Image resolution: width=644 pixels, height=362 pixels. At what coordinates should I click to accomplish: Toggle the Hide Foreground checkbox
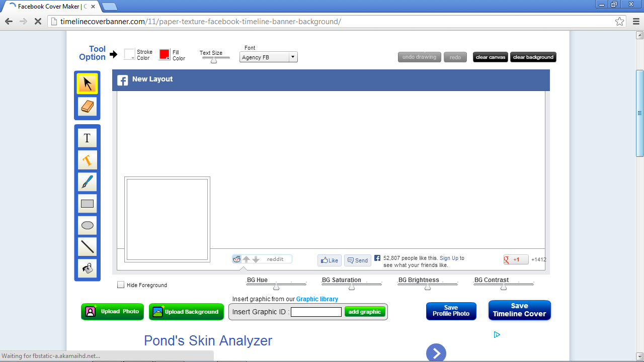(x=121, y=285)
